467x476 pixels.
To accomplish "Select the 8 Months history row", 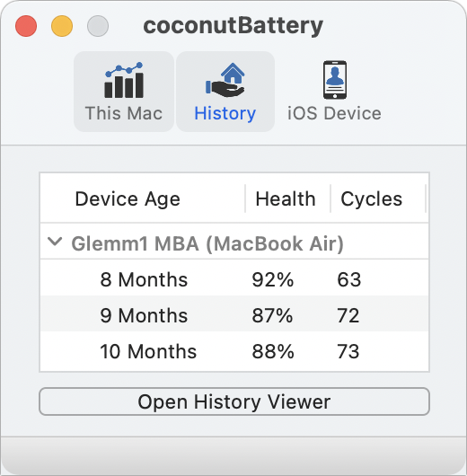I will pos(234,279).
